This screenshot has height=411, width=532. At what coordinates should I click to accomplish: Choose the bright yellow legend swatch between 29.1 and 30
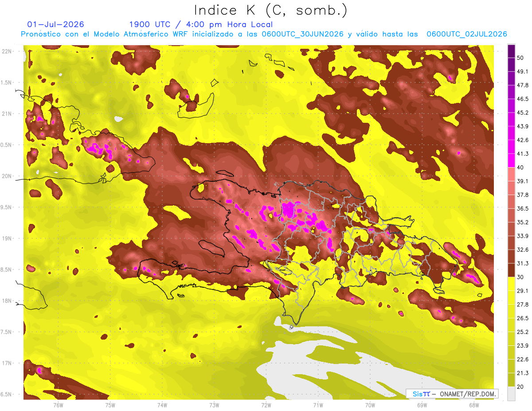tap(511, 284)
